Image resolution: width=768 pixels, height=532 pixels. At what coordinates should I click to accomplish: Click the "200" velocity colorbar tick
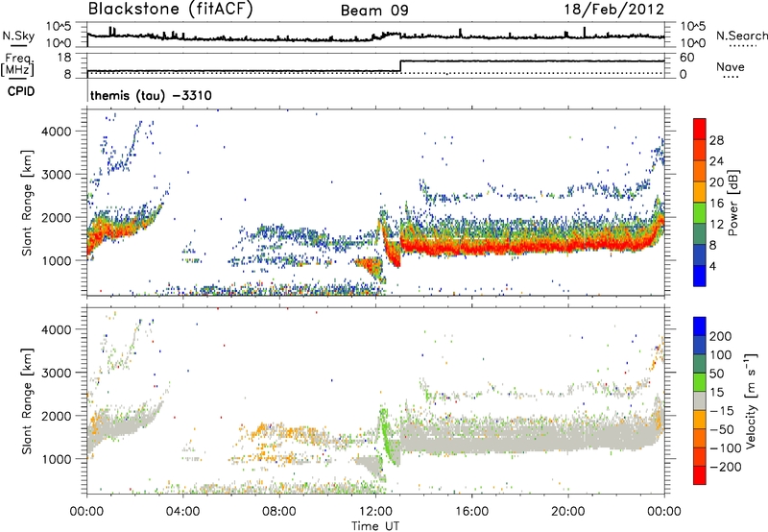click(x=721, y=336)
